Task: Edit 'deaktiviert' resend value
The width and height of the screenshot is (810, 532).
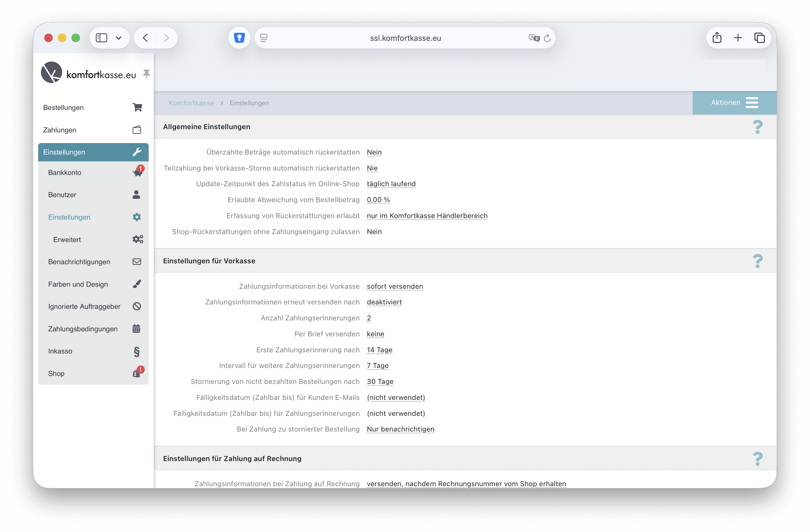Action: (x=384, y=302)
